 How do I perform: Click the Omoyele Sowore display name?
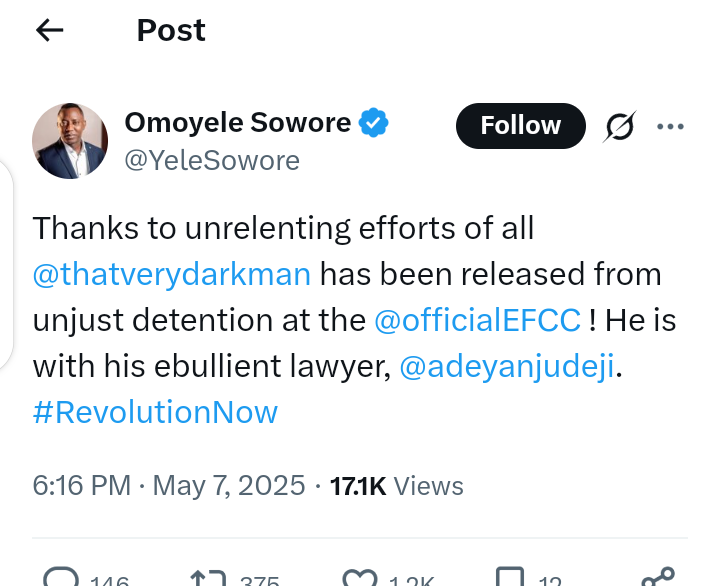(237, 123)
